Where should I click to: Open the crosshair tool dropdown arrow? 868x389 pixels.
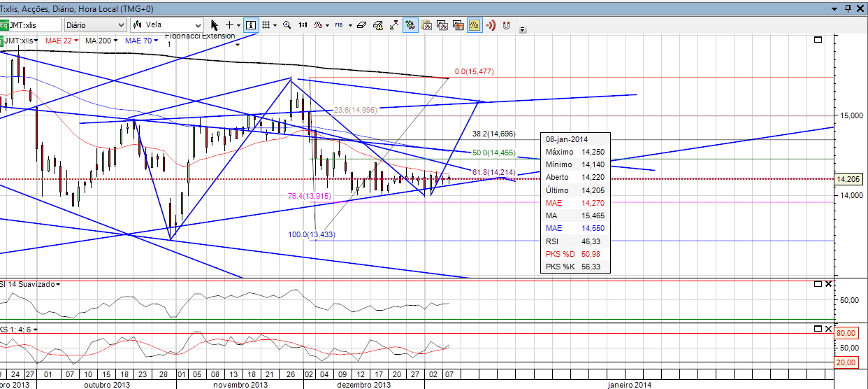[x=238, y=24]
